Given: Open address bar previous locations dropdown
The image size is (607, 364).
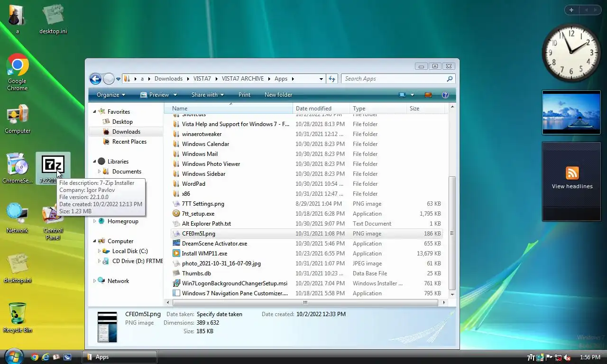Looking at the screenshot, I should (321, 79).
